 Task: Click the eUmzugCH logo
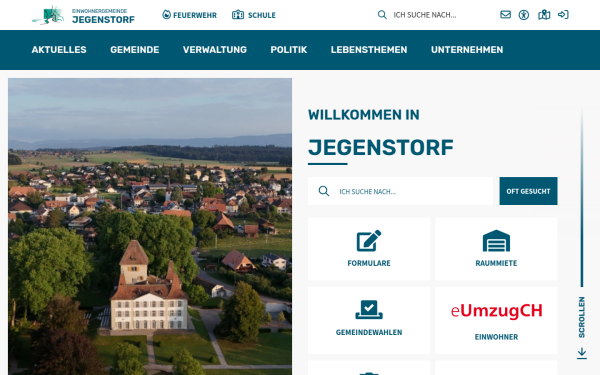(497, 311)
